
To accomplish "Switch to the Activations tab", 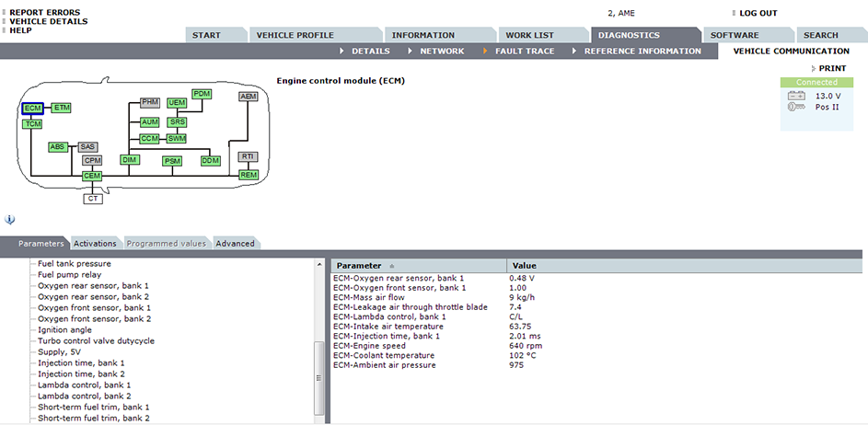I will click(x=95, y=244).
